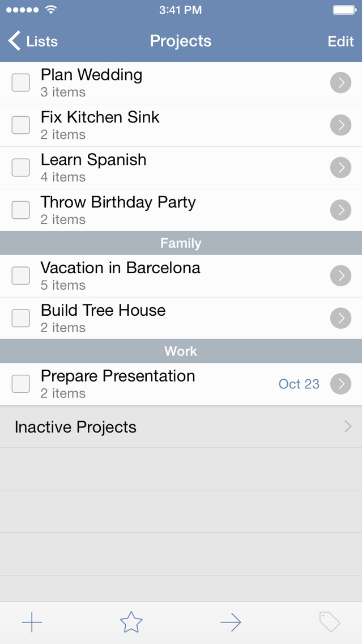Check the Plan Wedding checkbox
Screen dimensions: 362x644
point(21,83)
